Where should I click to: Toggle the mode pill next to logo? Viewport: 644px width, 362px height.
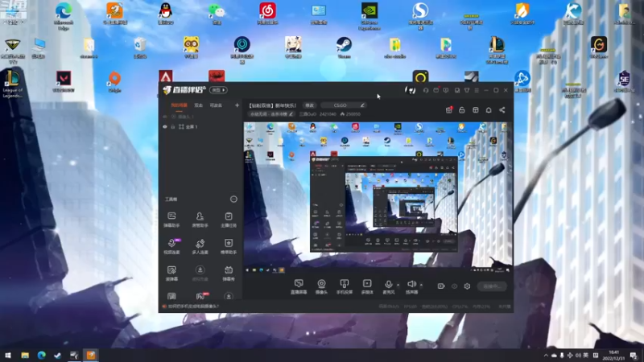[x=218, y=90]
